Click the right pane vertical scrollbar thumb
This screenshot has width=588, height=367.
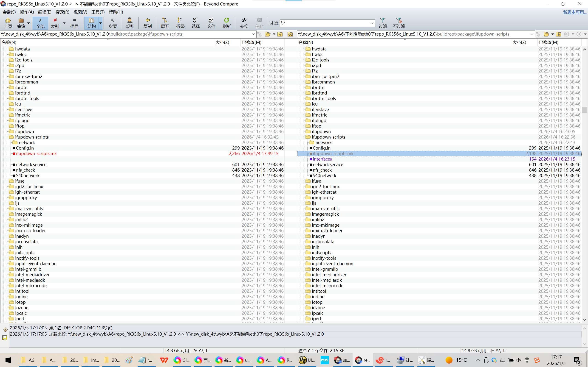pos(585,110)
